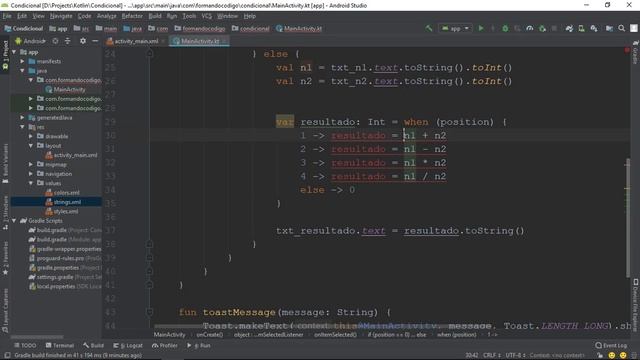Collapse the app module tree node

(x=14, y=52)
